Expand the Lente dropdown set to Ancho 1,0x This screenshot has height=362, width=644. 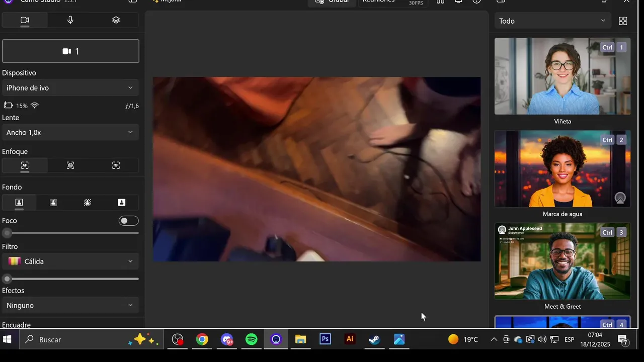tap(70, 133)
